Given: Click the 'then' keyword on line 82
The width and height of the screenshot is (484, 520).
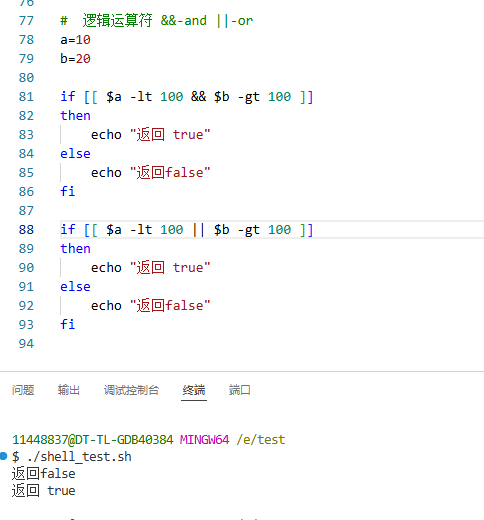Looking at the screenshot, I should 75,116.
